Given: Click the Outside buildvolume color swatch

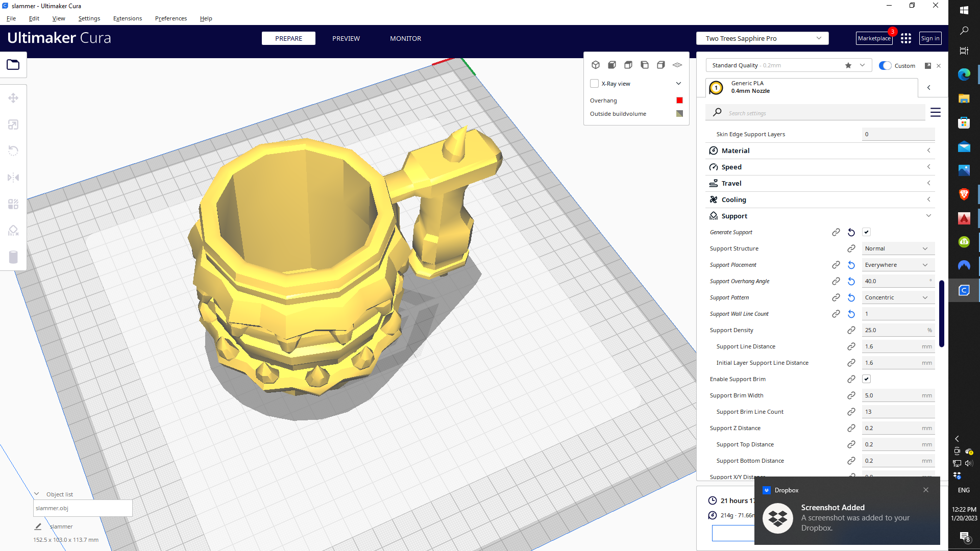Looking at the screenshot, I should [x=679, y=114].
